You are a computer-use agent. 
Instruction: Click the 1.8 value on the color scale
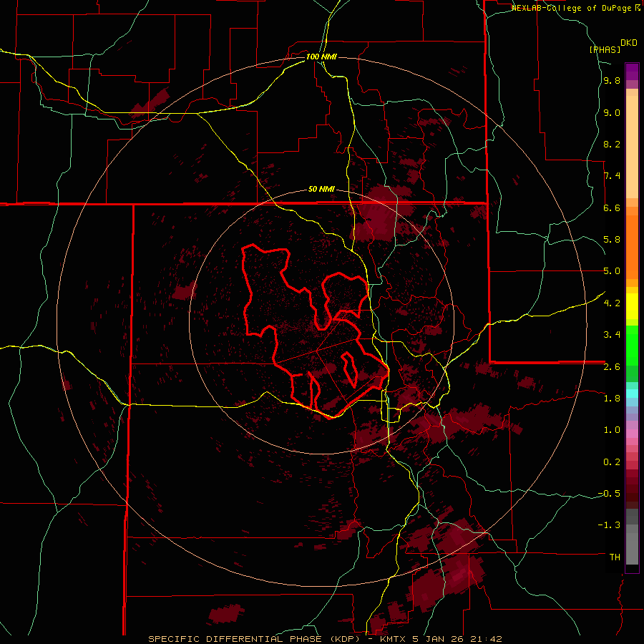(x=612, y=399)
